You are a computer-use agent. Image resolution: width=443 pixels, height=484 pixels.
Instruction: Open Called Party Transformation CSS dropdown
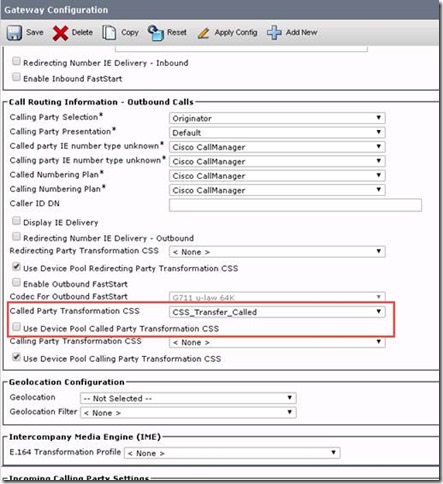277,312
